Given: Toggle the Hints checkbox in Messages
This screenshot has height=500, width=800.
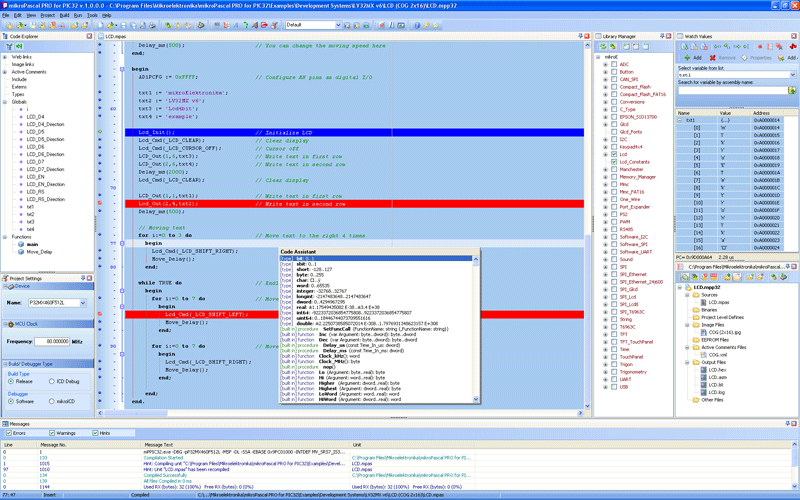Looking at the screenshot, I should [95, 433].
